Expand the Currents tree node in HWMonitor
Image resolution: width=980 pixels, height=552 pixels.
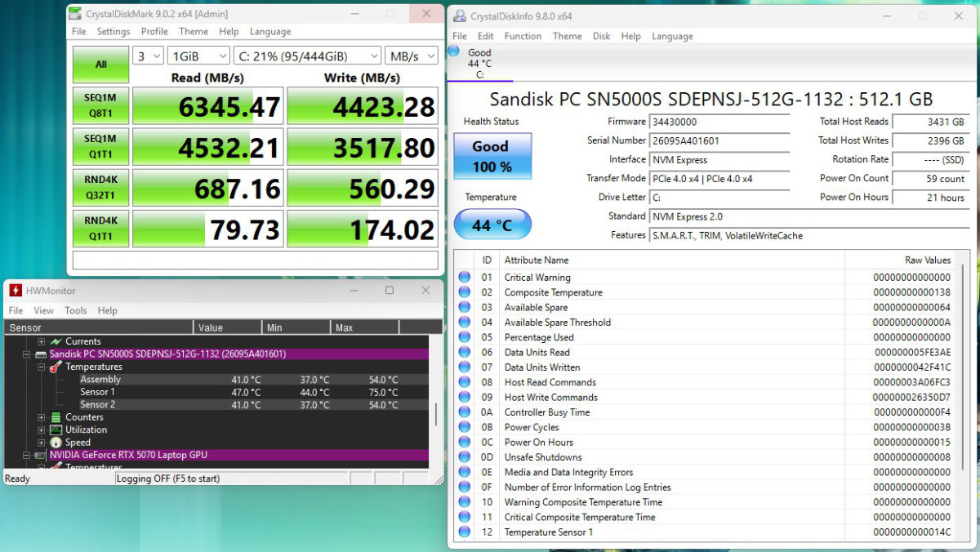tap(41, 341)
